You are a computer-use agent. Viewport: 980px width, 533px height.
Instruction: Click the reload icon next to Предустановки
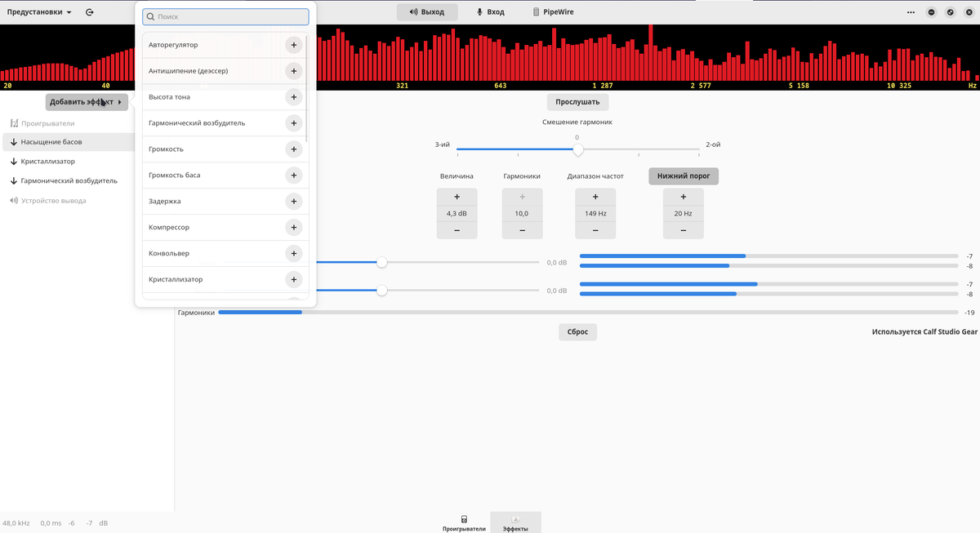[89, 12]
